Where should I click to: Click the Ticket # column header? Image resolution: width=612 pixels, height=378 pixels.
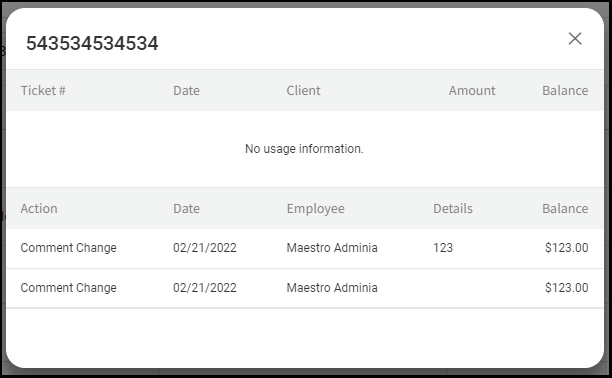(43, 91)
